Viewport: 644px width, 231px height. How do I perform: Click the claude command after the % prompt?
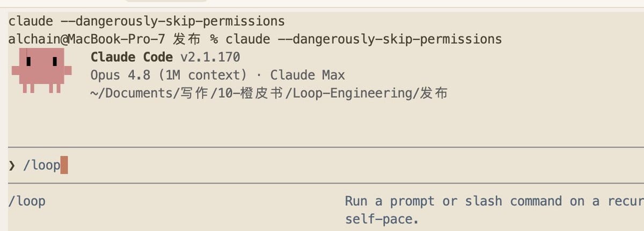247,39
